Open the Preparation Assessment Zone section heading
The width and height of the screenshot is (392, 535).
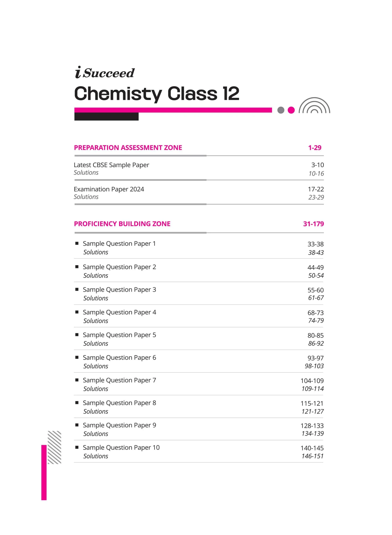pyautogui.click(x=128, y=148)
